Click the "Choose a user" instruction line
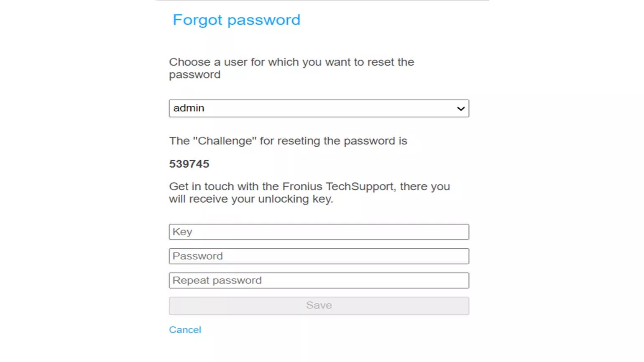 click(291, 62)
